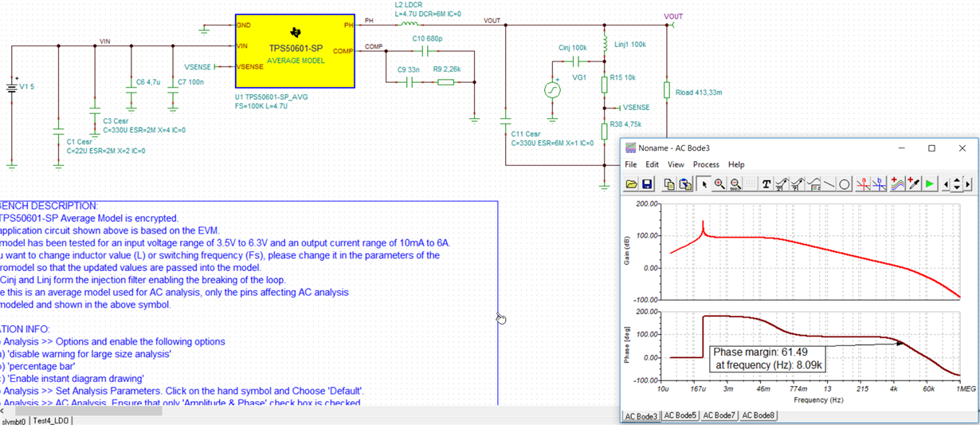The height and width of the screenshot is (425, 980).
Task: Click the Add more curves icon
Action: 897,184
